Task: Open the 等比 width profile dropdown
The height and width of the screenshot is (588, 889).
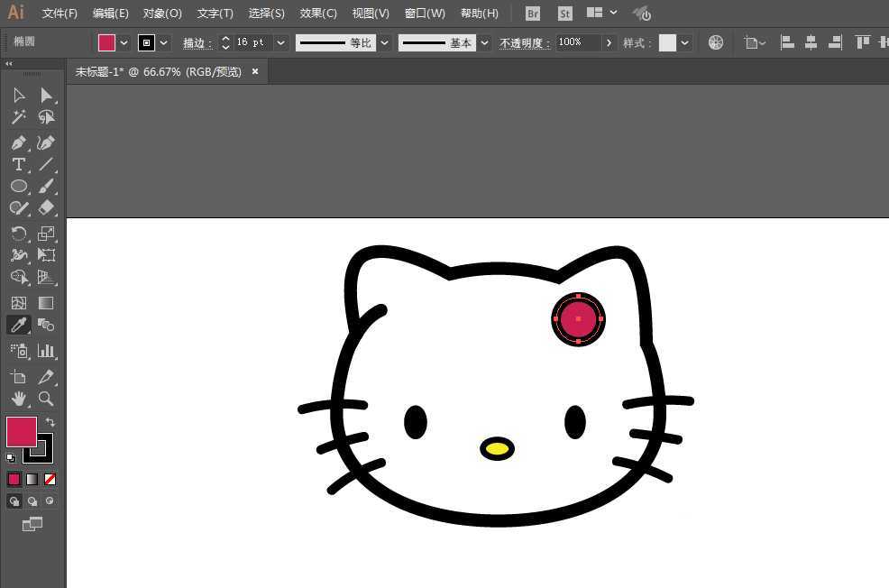Action: tap(384, 41)
